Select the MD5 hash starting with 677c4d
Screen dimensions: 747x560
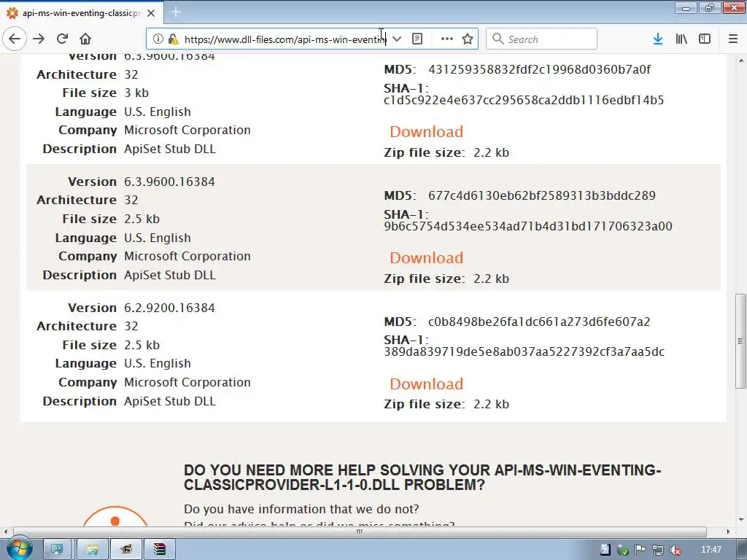point(542,195)
